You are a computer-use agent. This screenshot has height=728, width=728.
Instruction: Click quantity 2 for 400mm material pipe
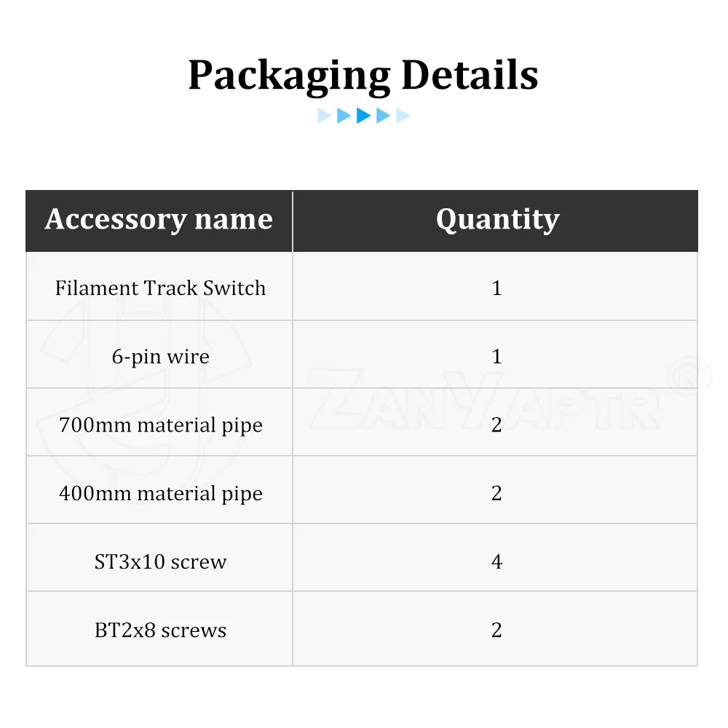496,492
